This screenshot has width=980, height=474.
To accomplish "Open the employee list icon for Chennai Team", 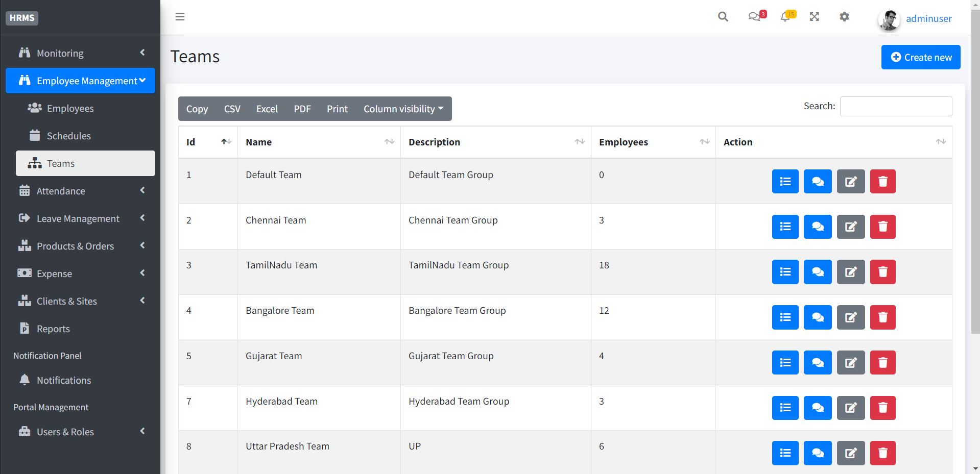I will 785,227.
